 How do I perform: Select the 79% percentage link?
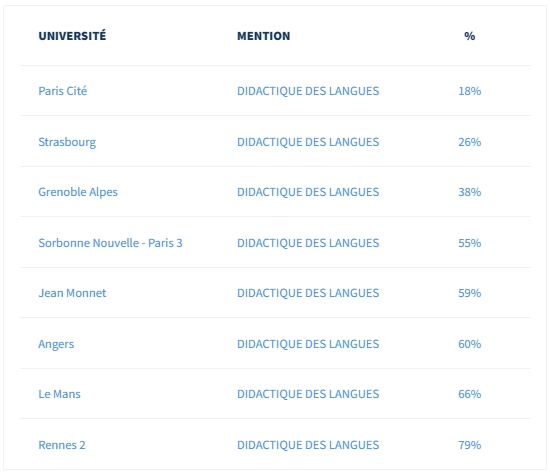click(x=470, y=445)
